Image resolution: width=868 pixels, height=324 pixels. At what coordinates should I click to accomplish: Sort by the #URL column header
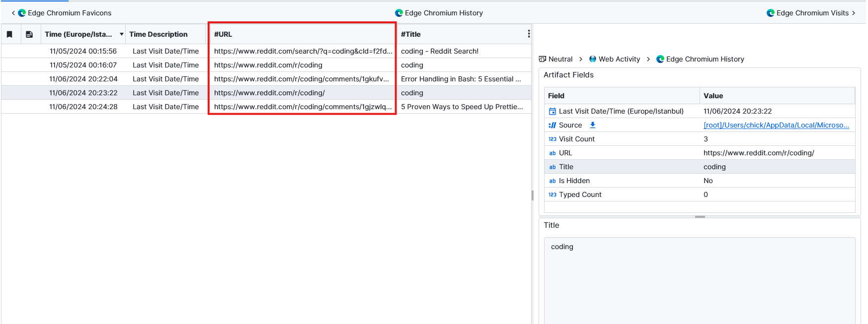point(223,34)
